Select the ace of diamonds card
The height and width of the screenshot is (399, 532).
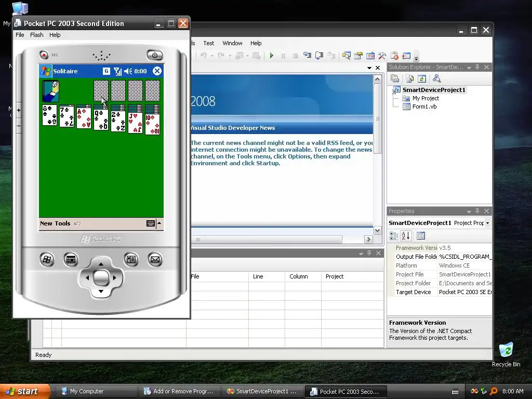coord(84,118)
